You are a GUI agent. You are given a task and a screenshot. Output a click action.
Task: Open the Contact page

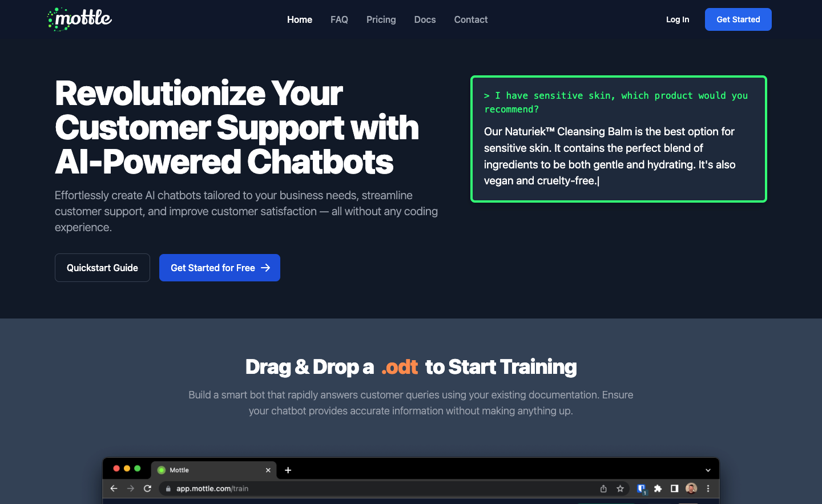pyautogui.click(x=470, y=19)
